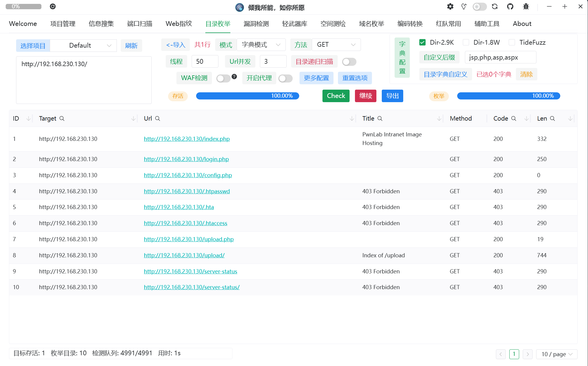This screenshot has width=588, height=366.
Task: Click the refresh arrows icon in title bar
Action: pyautogui.click(x=495, y=7)
